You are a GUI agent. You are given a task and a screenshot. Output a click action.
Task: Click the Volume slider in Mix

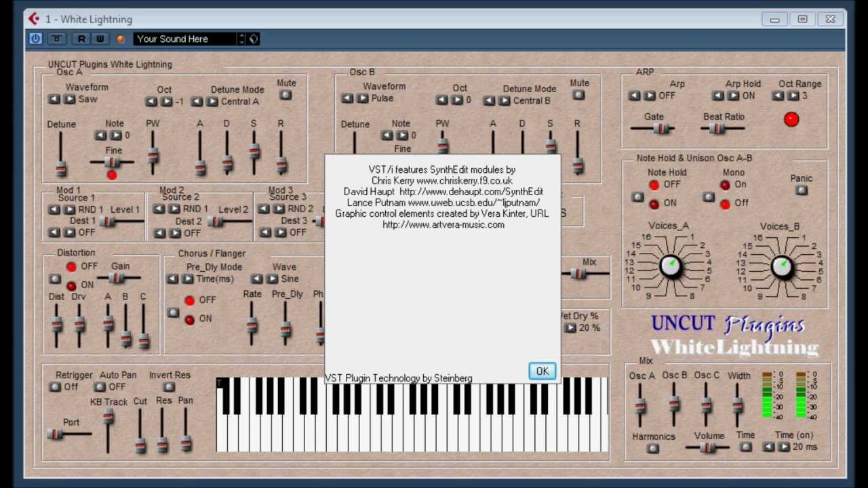(707, 447)
